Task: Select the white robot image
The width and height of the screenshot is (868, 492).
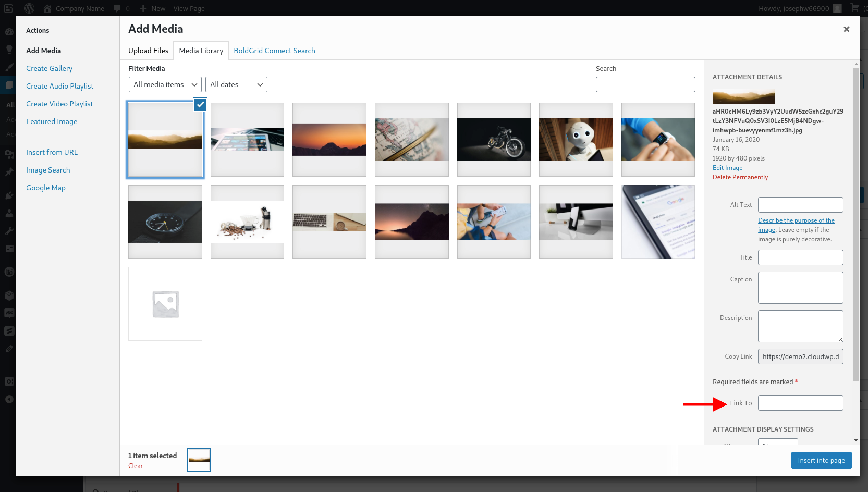Action: (x=576, y=140)
